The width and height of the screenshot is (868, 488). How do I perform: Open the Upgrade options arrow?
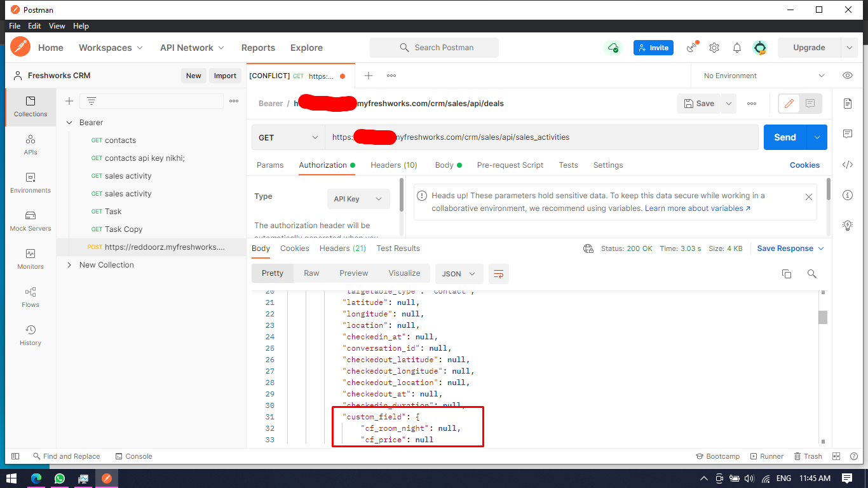click(x=849, y=48)
